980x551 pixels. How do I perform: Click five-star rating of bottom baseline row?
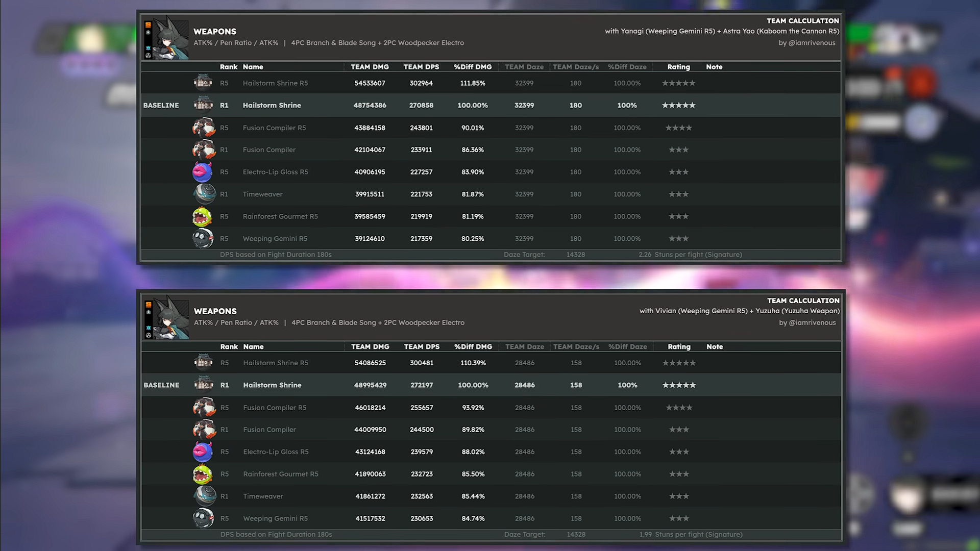[679, 385]
